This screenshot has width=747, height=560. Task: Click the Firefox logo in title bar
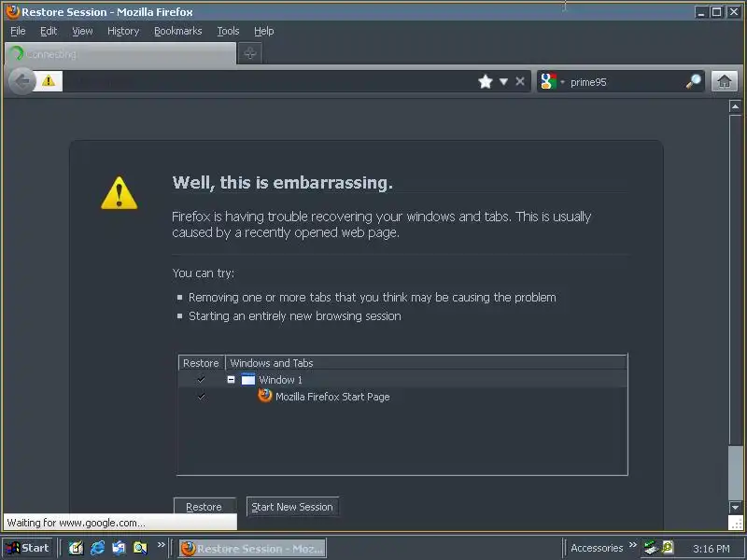[x=12, y=11]
